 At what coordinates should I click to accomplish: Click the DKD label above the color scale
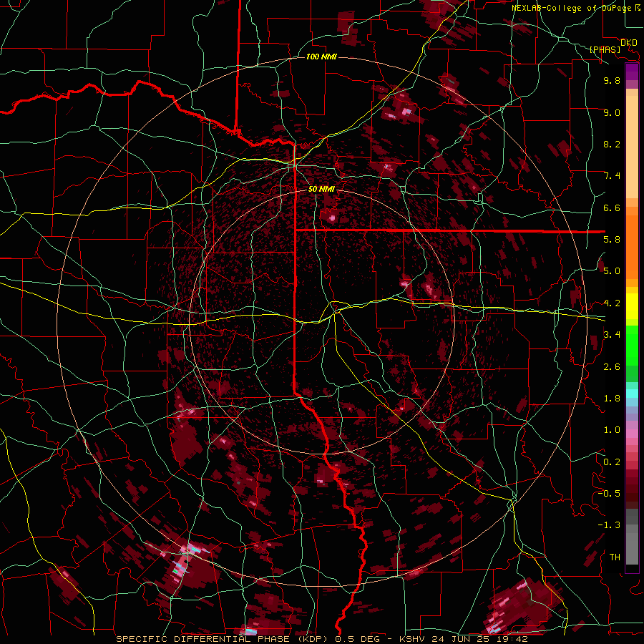(x=629, y=43)
